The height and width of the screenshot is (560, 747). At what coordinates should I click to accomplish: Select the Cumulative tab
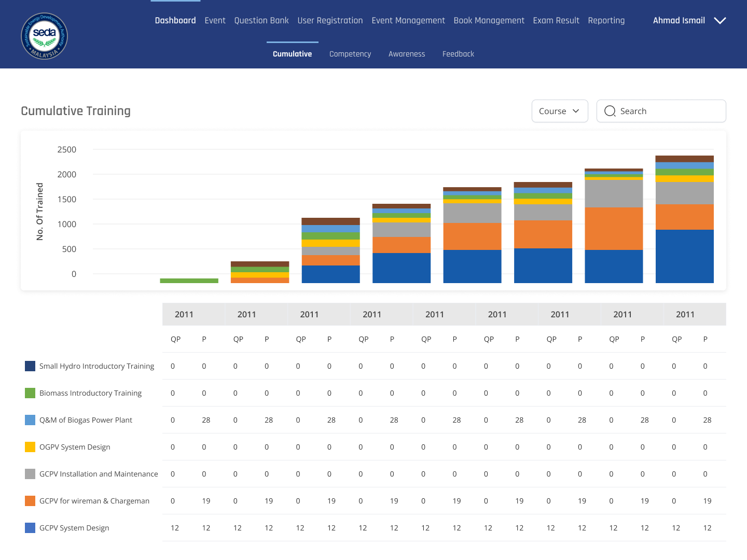pos(293,54)
